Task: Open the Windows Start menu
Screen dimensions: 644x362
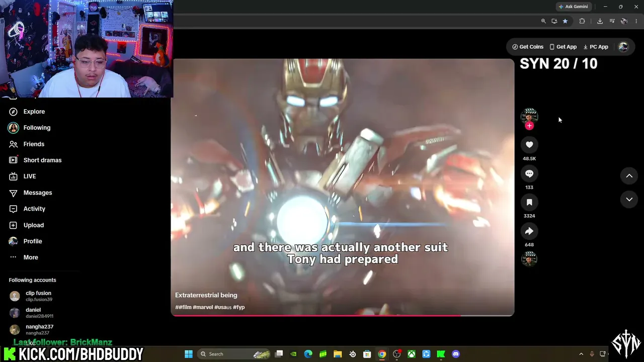Action: 189,354
